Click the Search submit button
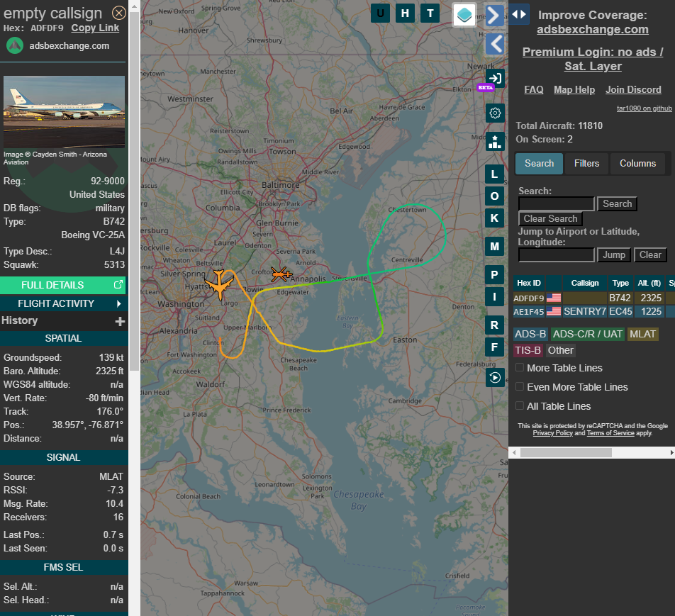Viewport: 675px width, 616px height. 617,203
